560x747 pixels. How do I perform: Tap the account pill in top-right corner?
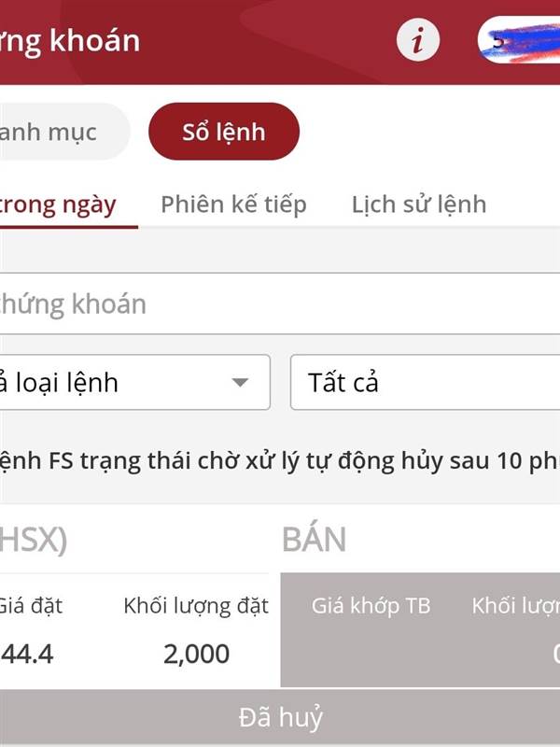click(x=519, y=40)
